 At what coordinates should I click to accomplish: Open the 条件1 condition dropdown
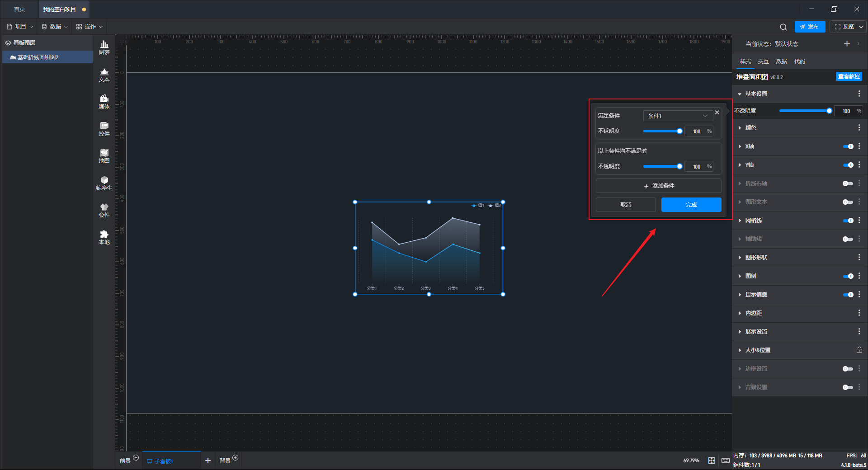click(x=678, y=116)
